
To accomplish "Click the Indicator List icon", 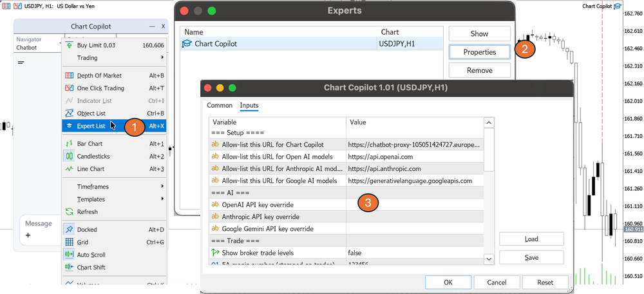I will (70, 101).
